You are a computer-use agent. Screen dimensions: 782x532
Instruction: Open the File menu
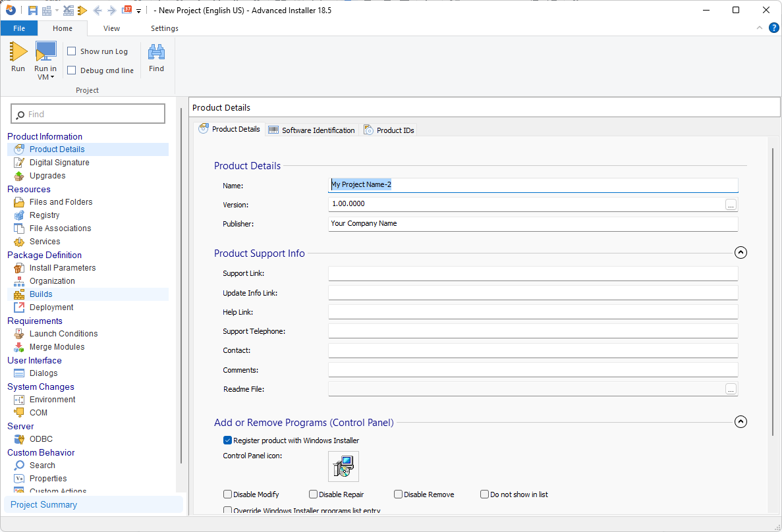tap(19, 28)
